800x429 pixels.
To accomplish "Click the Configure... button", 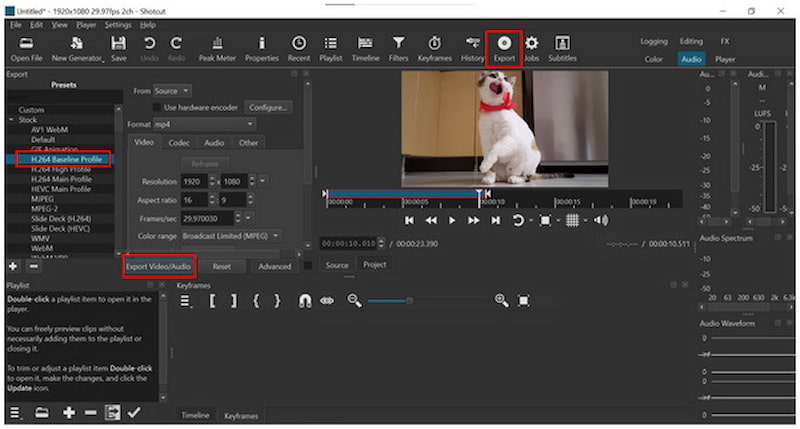I will pyautogui.click(x=267, y=107).
